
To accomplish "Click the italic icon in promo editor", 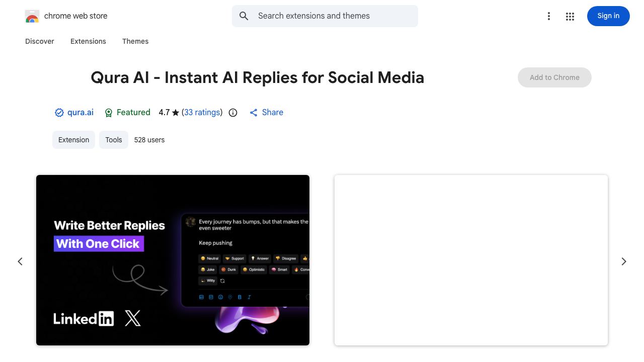I will (249, 297).
